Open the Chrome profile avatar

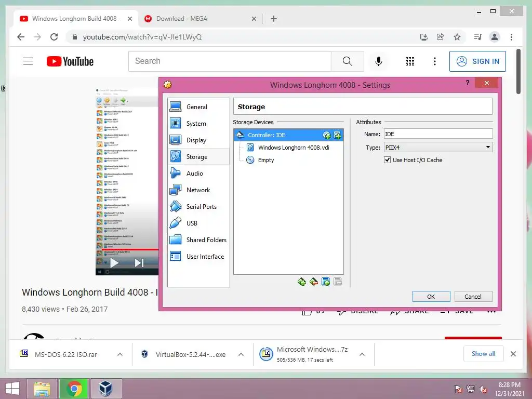[x=495, y=37]
